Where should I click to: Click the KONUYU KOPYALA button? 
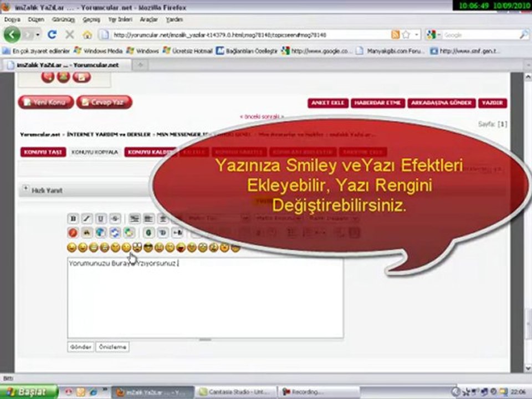pos(95,152)
